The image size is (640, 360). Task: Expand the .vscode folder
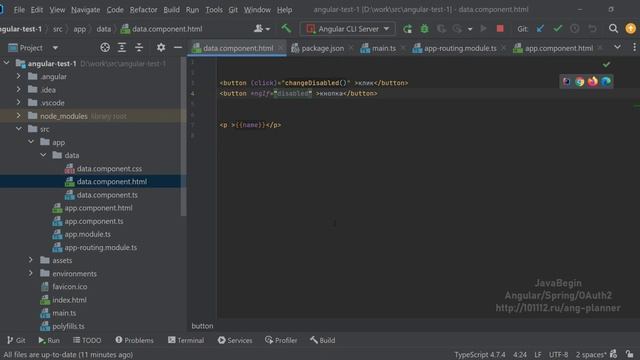coord(18,102)
